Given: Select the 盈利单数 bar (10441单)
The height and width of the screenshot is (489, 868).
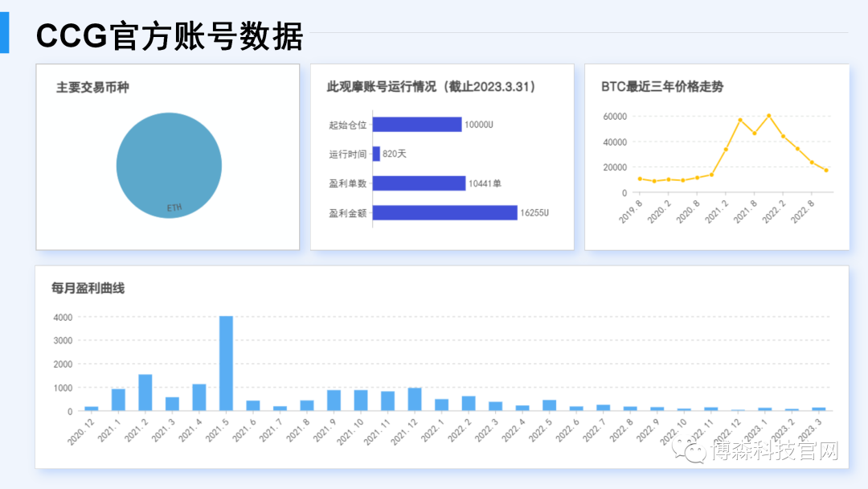Looking at the screenshot, I should [x=419, y=183].
